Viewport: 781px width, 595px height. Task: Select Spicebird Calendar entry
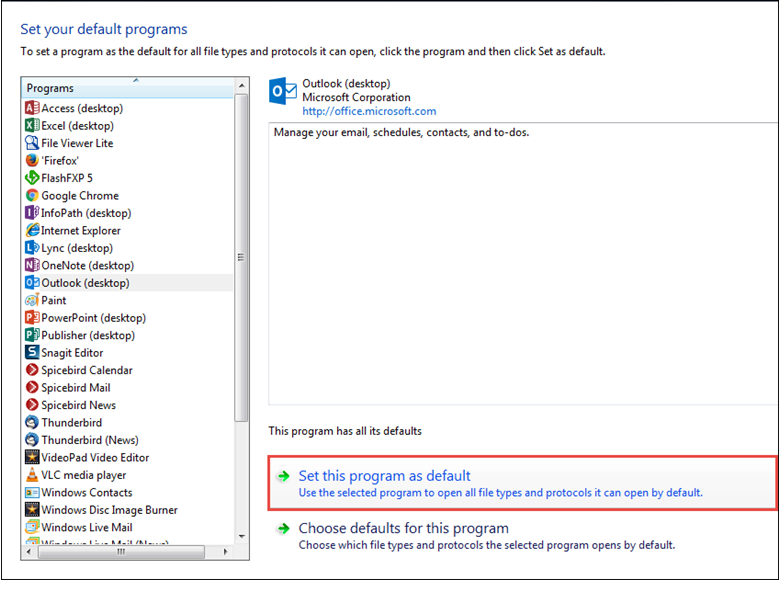coord(87,370)
